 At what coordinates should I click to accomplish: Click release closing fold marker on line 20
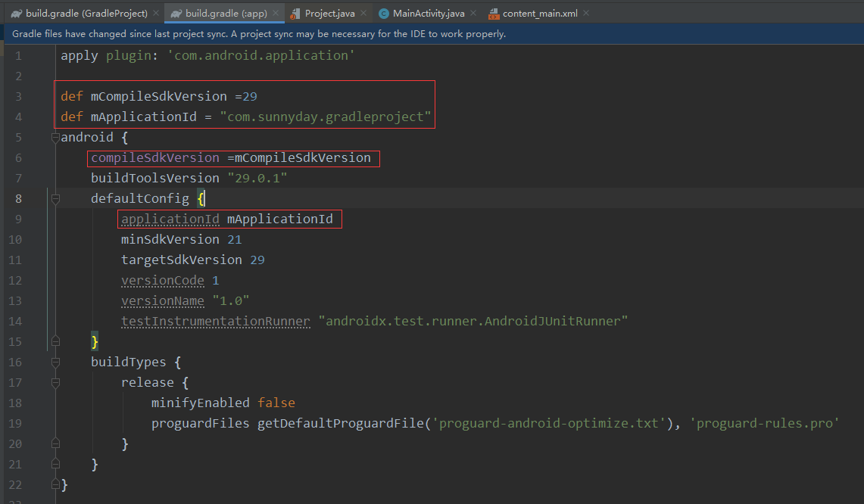click(55, 443)
